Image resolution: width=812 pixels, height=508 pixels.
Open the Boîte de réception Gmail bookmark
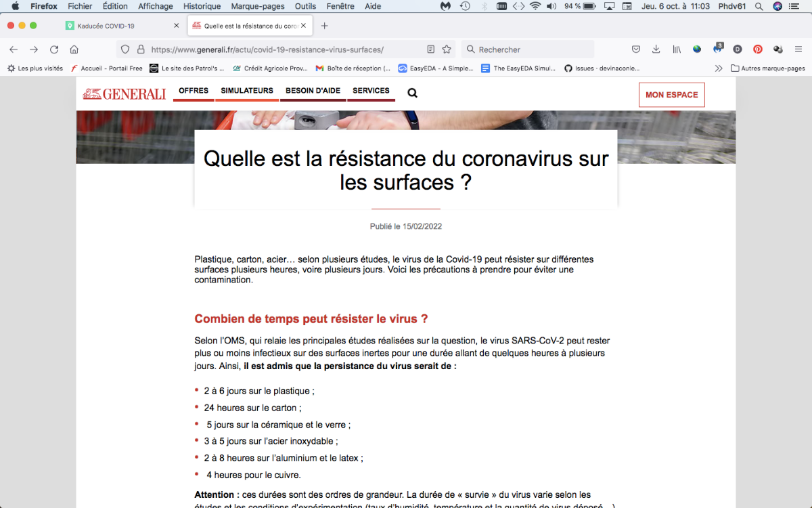353,68
